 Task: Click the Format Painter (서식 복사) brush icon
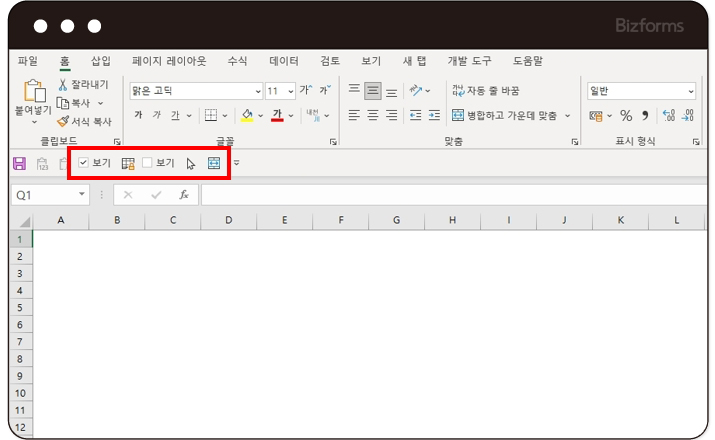(x=63, y=121)
